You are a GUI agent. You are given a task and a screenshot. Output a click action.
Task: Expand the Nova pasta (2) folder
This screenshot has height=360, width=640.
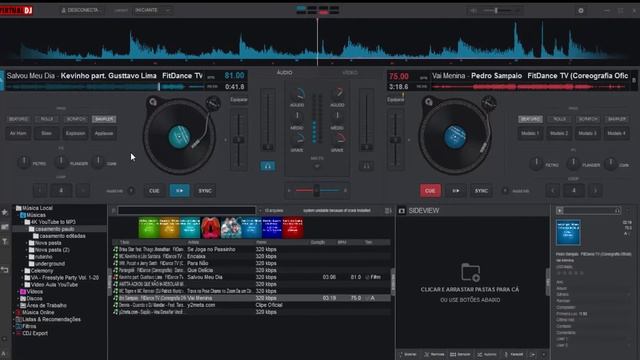[x=27, y=250]
